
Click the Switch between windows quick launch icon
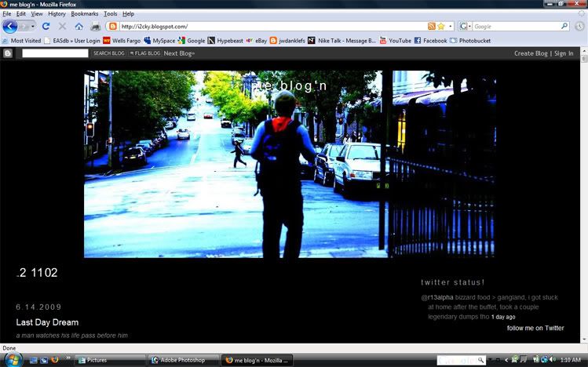click(x=44, y=360)
